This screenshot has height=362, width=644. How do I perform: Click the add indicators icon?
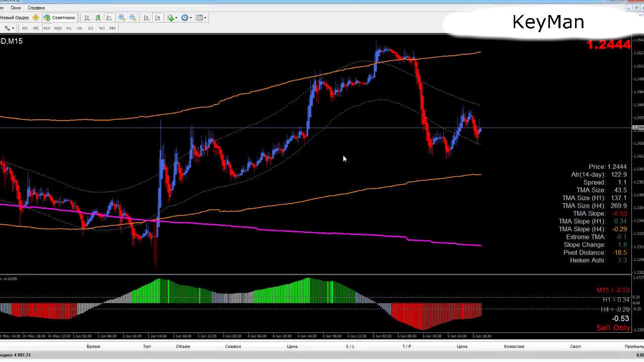coord(171,18)
